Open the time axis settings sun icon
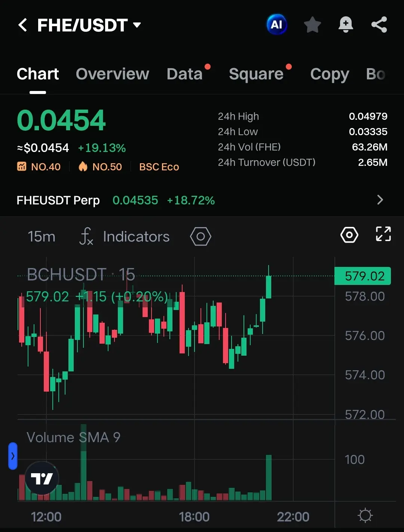 pyautogui.click(x=365, y=516)
